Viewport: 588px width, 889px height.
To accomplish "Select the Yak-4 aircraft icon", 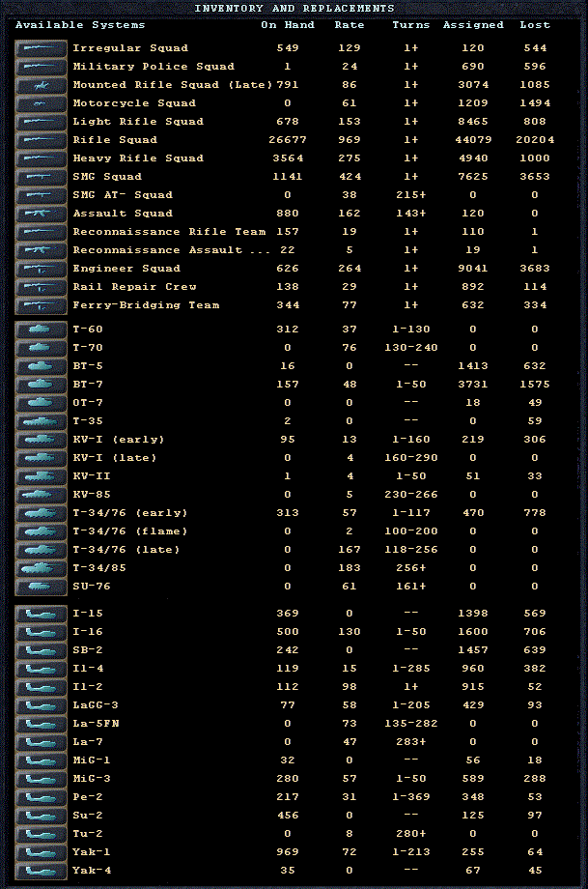I will [x=41, y=871].
